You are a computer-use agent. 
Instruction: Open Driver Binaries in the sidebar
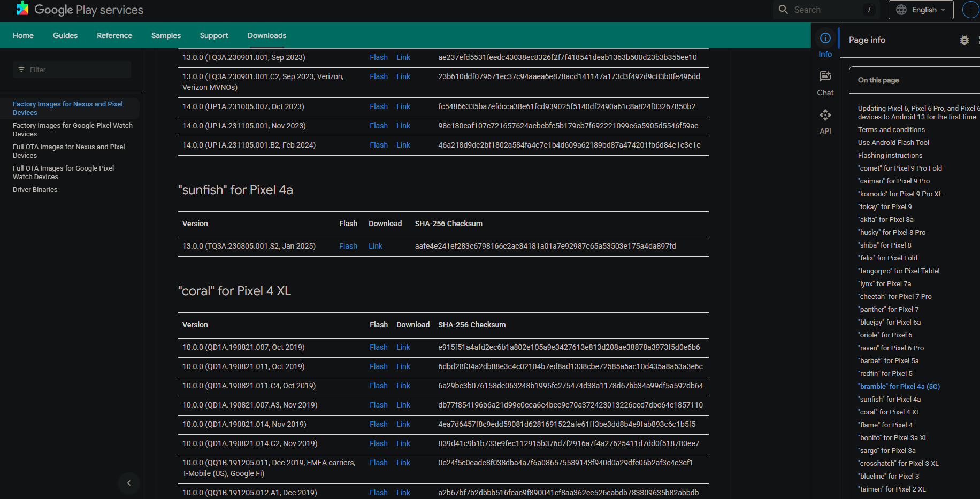(35, 190)
